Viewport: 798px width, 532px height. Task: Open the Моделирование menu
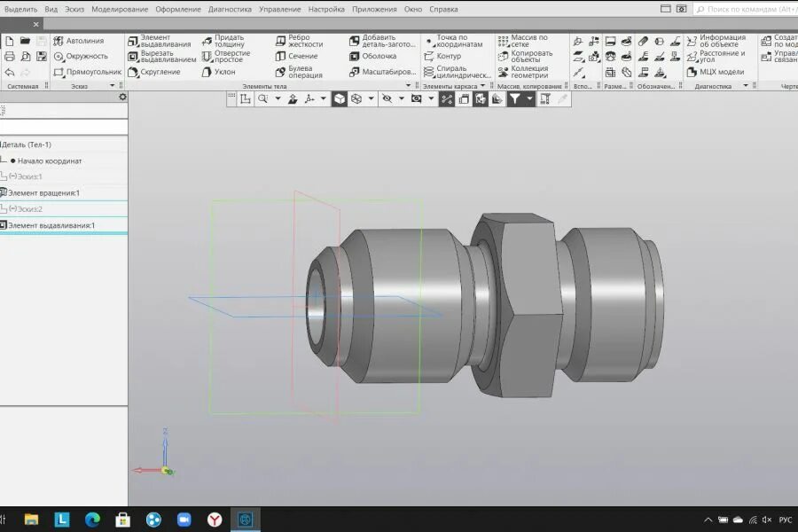tap(120, 9)
